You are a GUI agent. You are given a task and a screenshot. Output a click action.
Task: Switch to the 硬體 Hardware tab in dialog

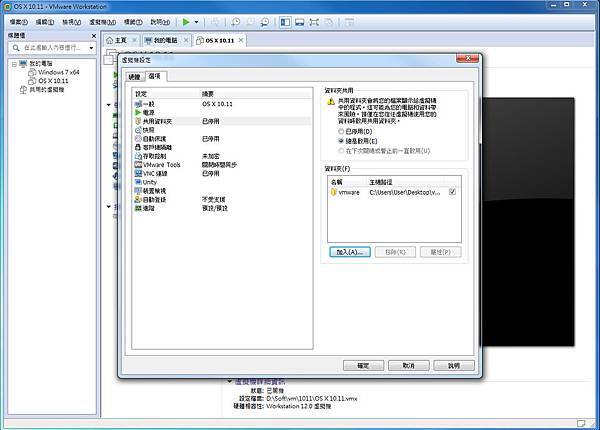134,77
